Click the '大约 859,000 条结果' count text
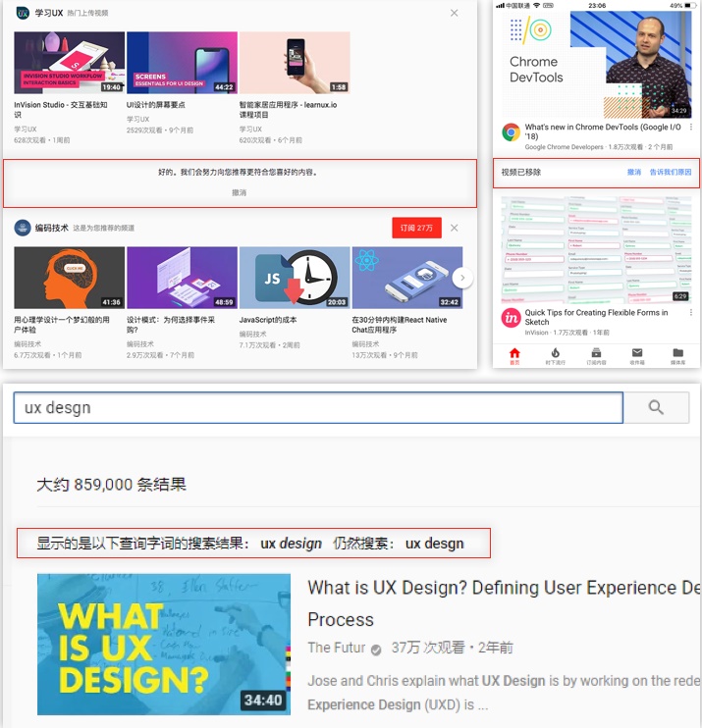 coord(112,485)
